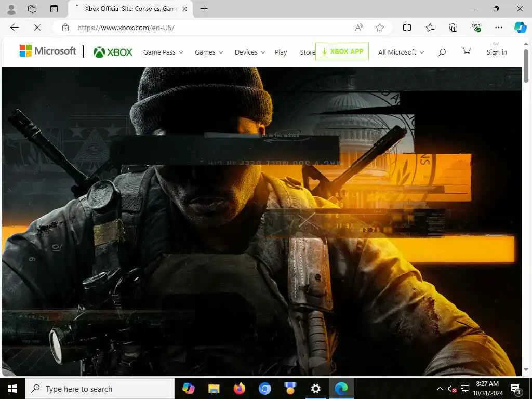Open the Play menu item
Viewport: 532px width, 399px height.
(x=281, y=52)
